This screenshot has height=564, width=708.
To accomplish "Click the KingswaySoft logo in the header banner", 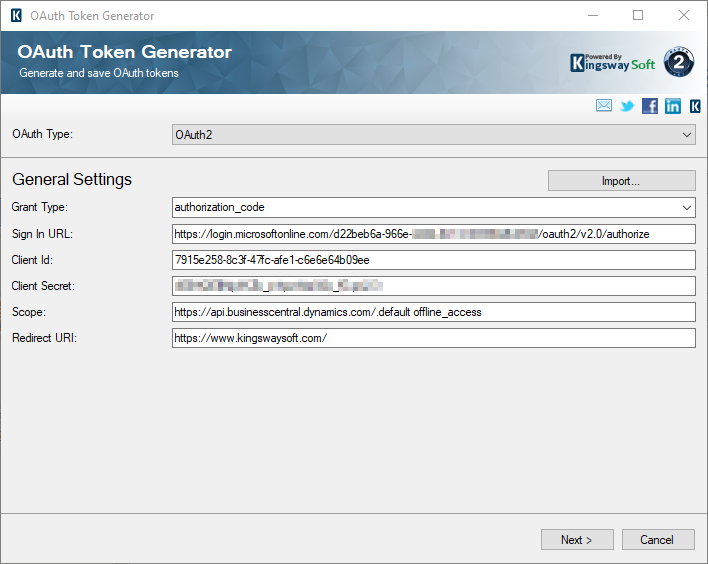I will (612, 63).
